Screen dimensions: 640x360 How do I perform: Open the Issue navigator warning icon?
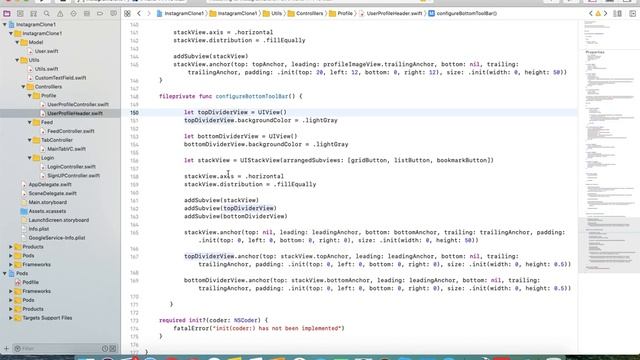click(x=60, y=13)
